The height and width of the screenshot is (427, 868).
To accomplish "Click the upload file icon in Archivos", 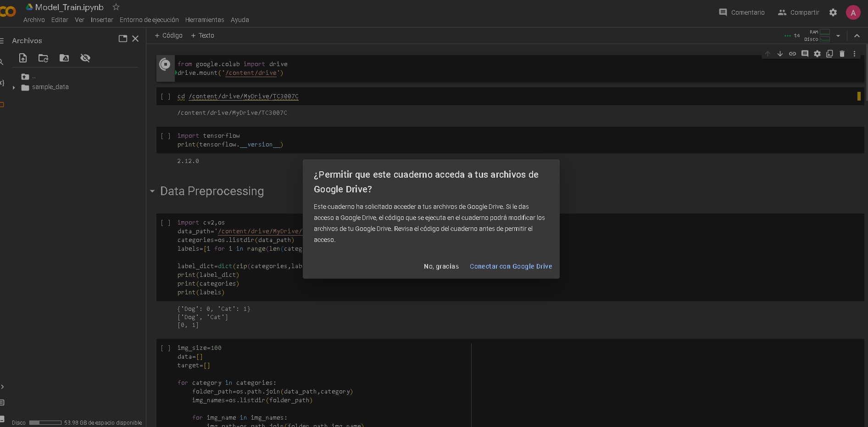I will click(x=23, y=58).
